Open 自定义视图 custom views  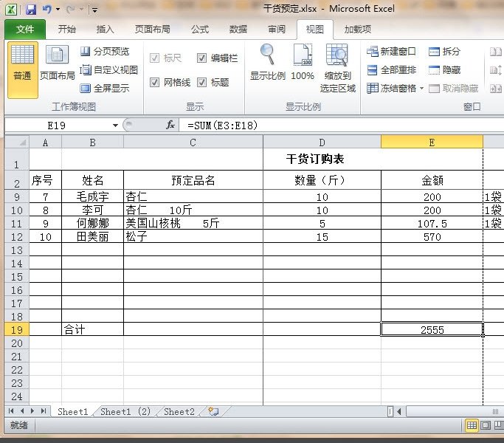pos(109,70)
